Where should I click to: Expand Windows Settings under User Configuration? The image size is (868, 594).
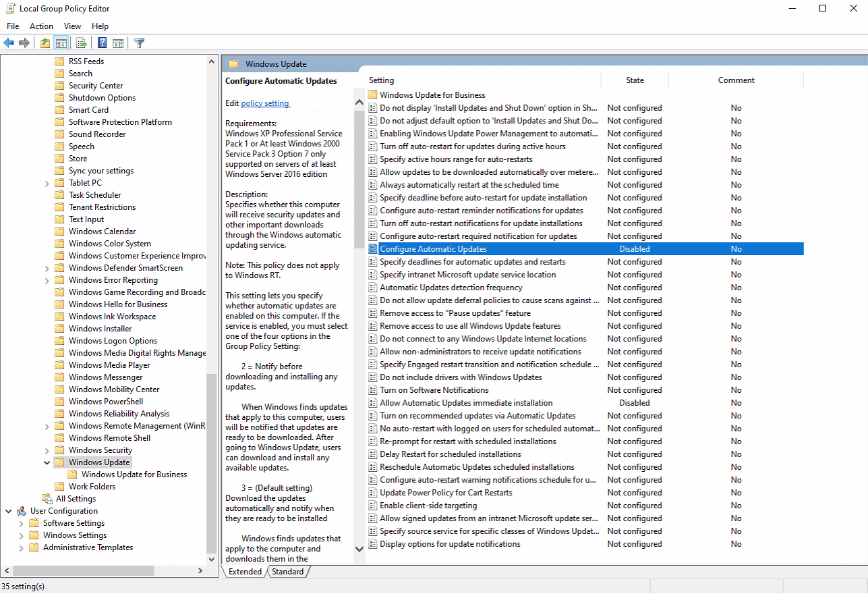21,535
